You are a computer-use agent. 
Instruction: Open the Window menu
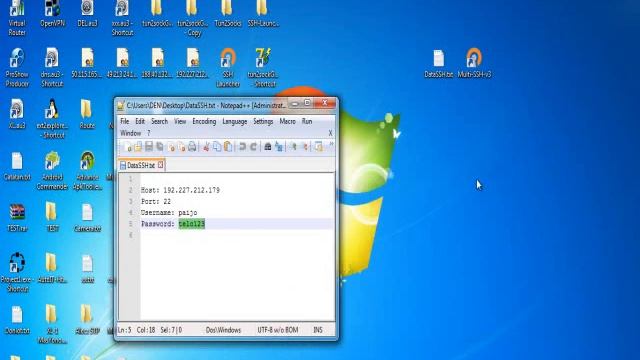130,133
